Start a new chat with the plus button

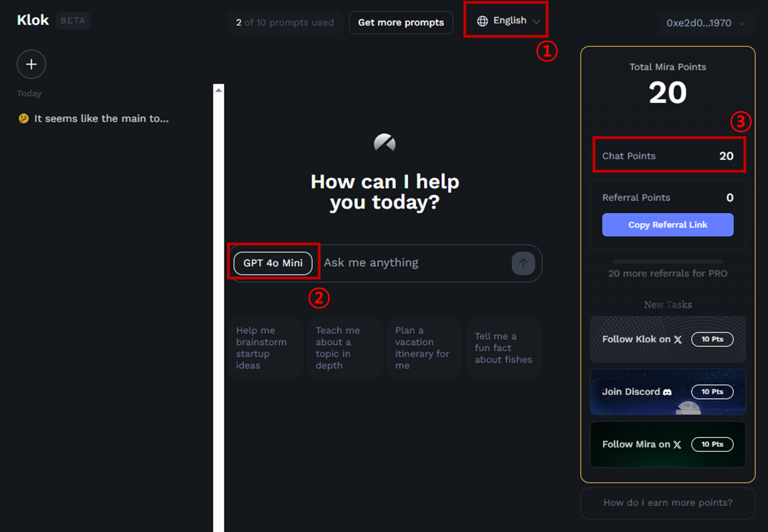point(31,64)
